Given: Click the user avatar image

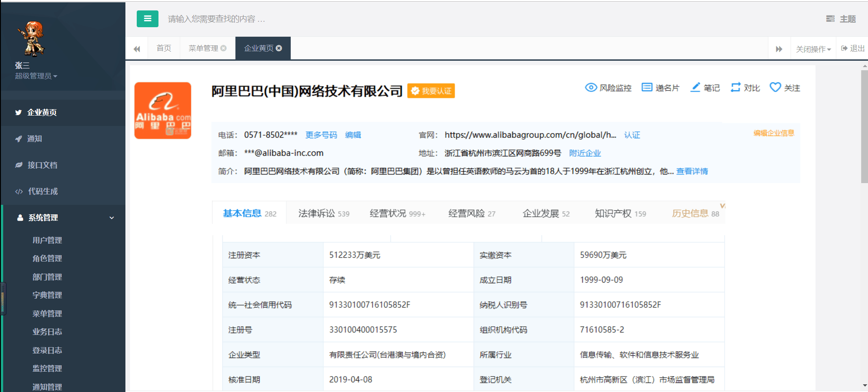Looking at the screenshot, I should pos(32,38).
